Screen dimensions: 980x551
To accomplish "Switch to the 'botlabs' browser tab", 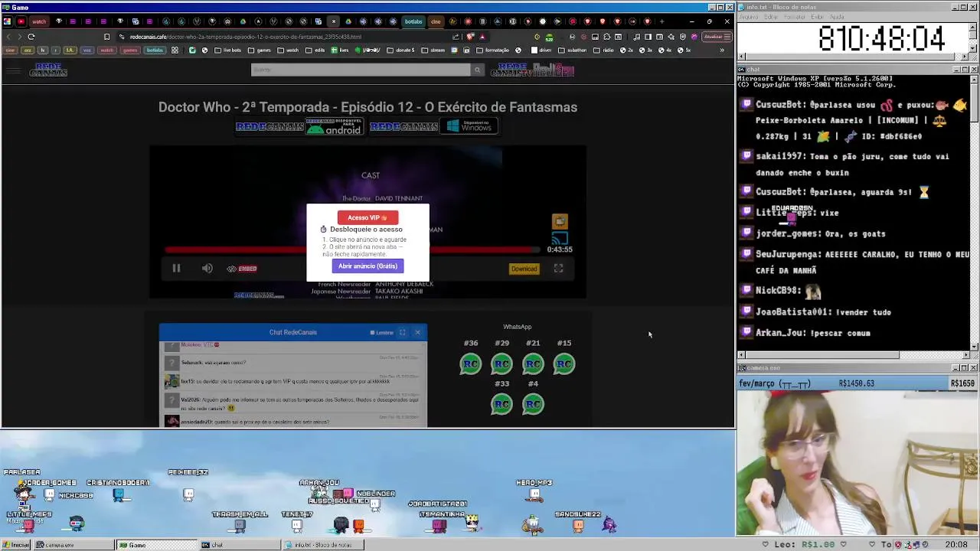I will point(413,21).
